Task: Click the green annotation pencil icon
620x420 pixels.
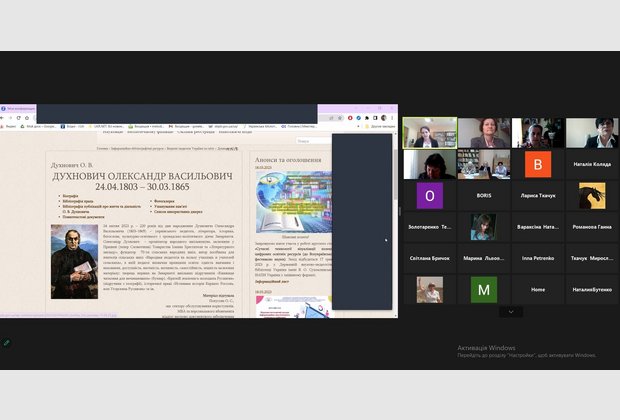Action: [x=6, y=343]
